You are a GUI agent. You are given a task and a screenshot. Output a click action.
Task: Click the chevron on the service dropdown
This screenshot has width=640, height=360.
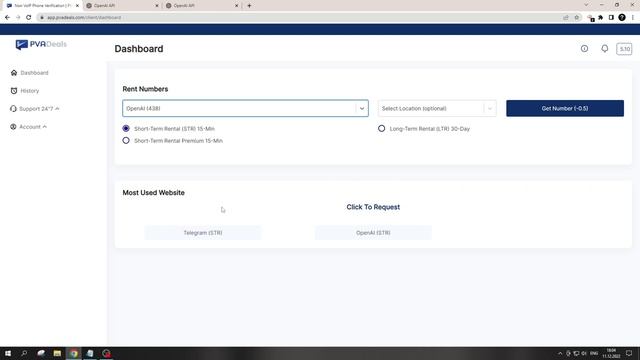pyautogui.click(x=362, y=108)
